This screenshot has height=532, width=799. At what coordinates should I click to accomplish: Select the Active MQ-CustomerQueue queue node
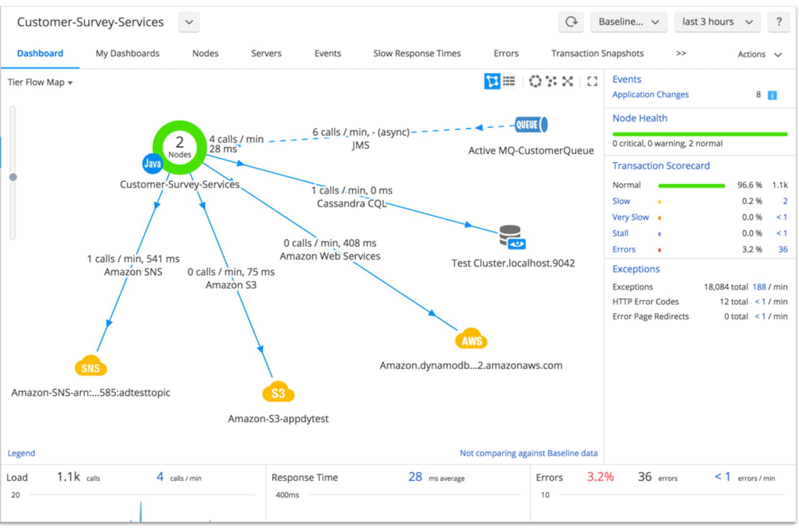[x=530, y=124]
